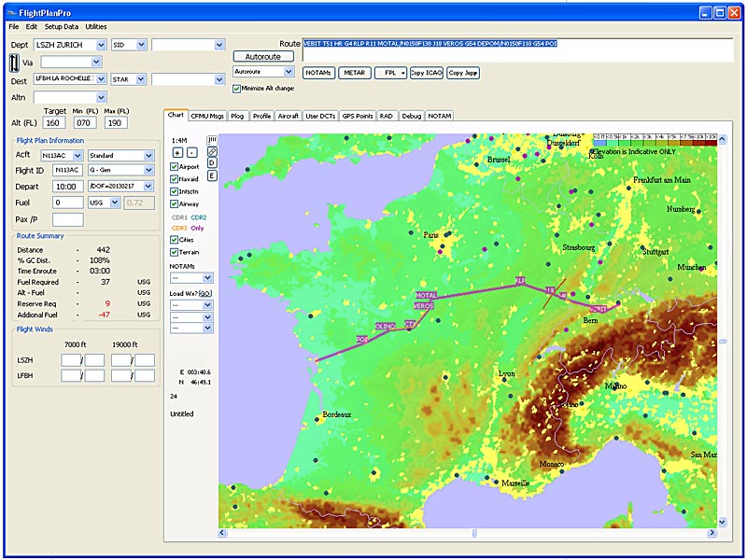Open the Dest airport dropdown
The height and width of the screenshot is (560, 747).
tap(101, 79)
